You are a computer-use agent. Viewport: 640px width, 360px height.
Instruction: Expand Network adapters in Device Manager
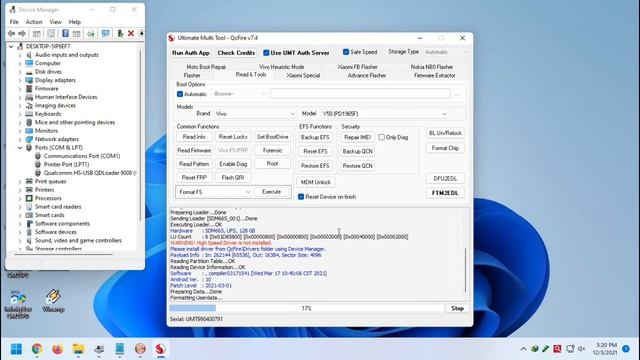[20, 139]
